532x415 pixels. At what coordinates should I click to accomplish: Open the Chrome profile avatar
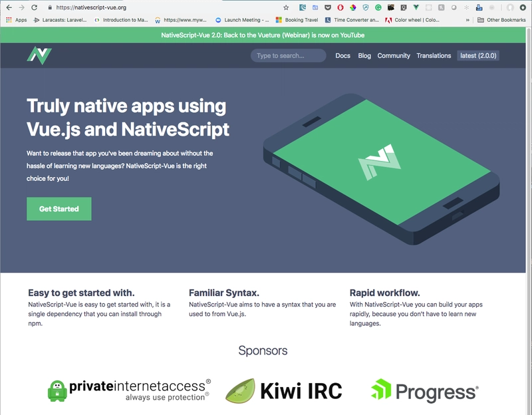(x=510, y=7)
